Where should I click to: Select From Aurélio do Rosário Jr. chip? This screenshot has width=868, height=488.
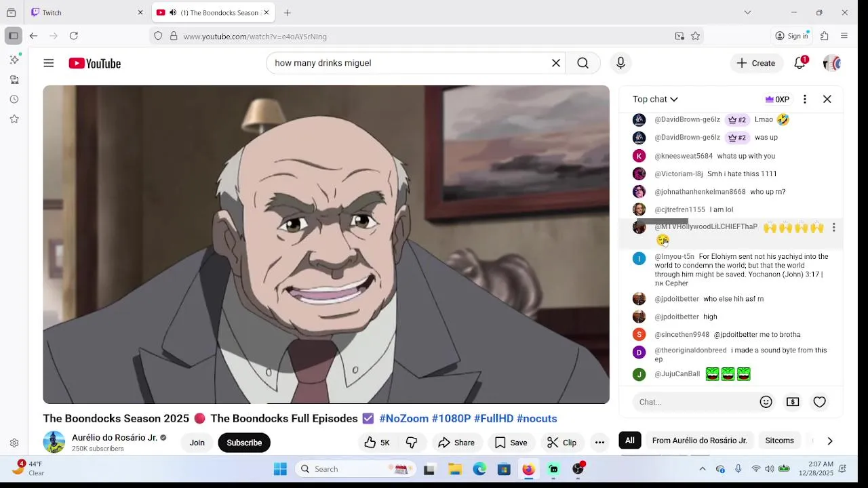(699, 441)
